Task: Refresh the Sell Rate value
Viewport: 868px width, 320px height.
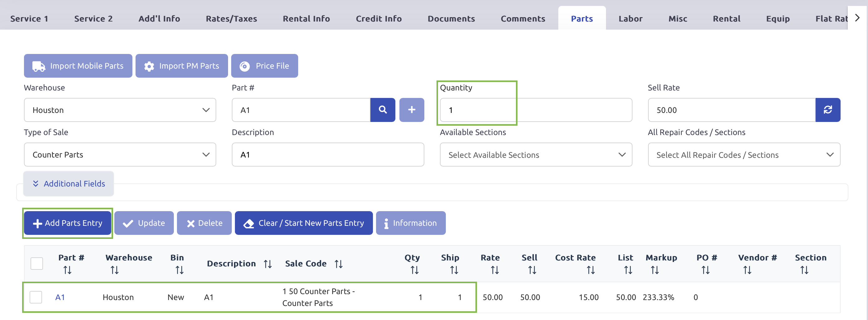Action: [x=827, y=110]
